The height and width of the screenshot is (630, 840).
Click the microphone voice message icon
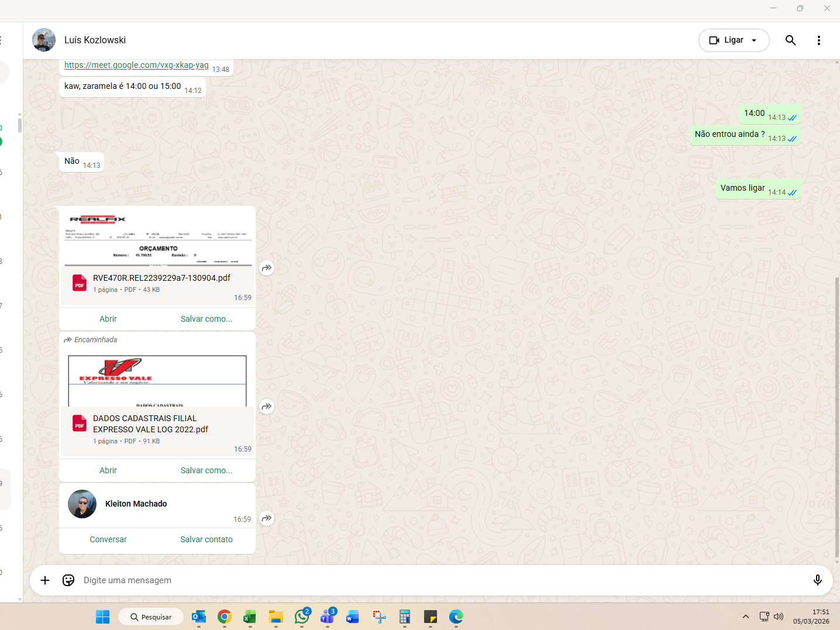click(817, 580)
